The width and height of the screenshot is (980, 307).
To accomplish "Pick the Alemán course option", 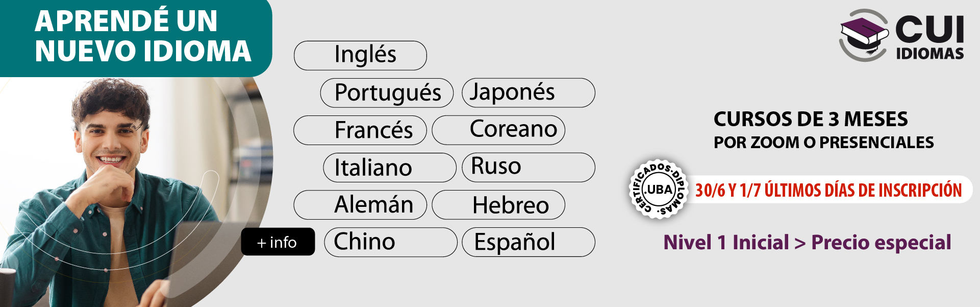I will 360,205.
